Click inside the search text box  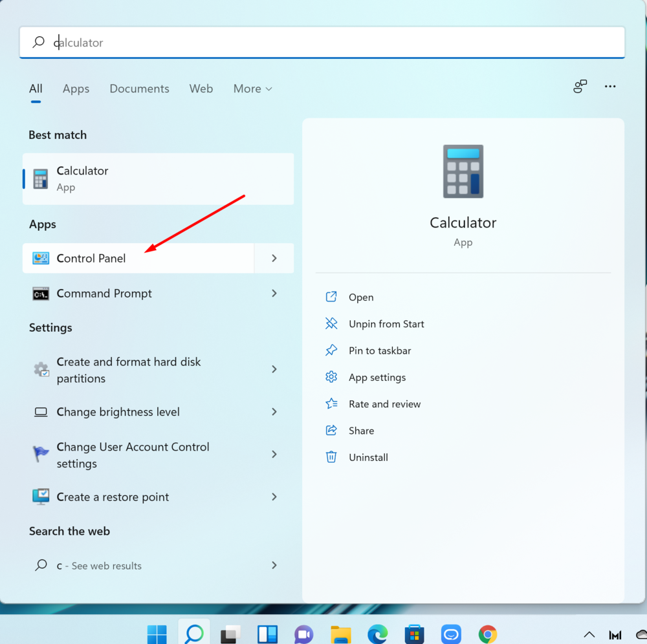[323, 43]
